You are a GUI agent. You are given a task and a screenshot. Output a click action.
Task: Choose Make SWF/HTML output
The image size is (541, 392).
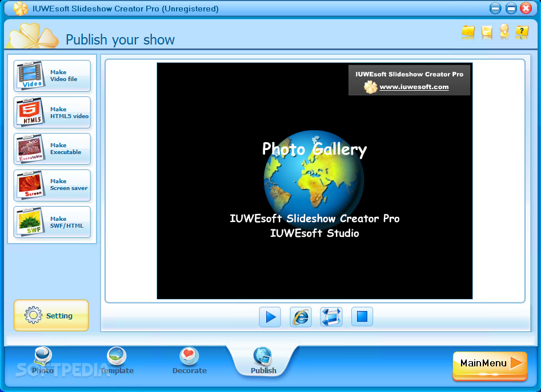[52, 222]
